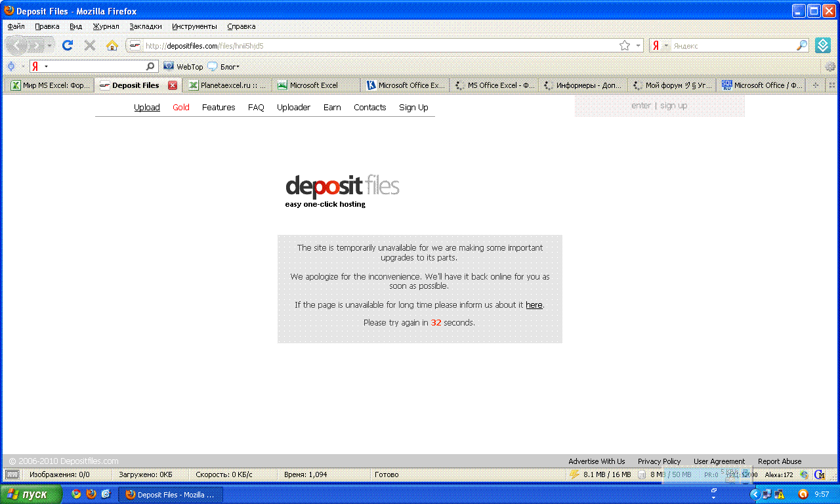
Task: Open the Privacy Policy footer link
Action: tap(659, 461)
